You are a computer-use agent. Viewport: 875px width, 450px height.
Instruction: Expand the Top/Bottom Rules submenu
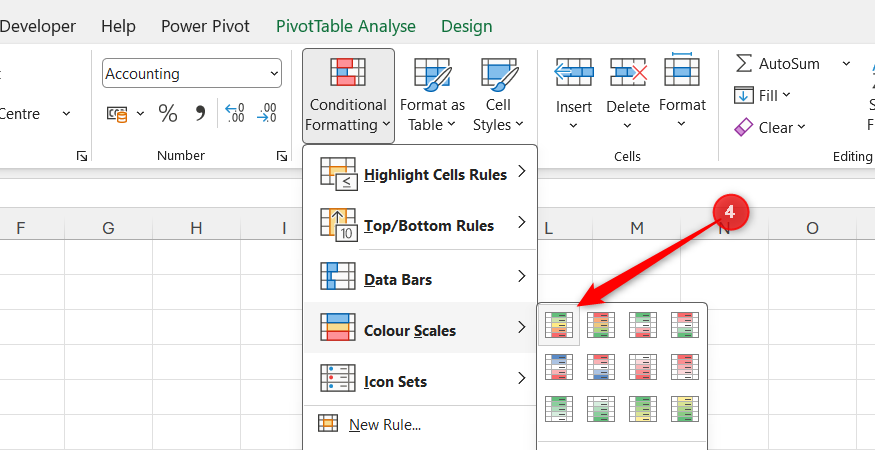420,226
